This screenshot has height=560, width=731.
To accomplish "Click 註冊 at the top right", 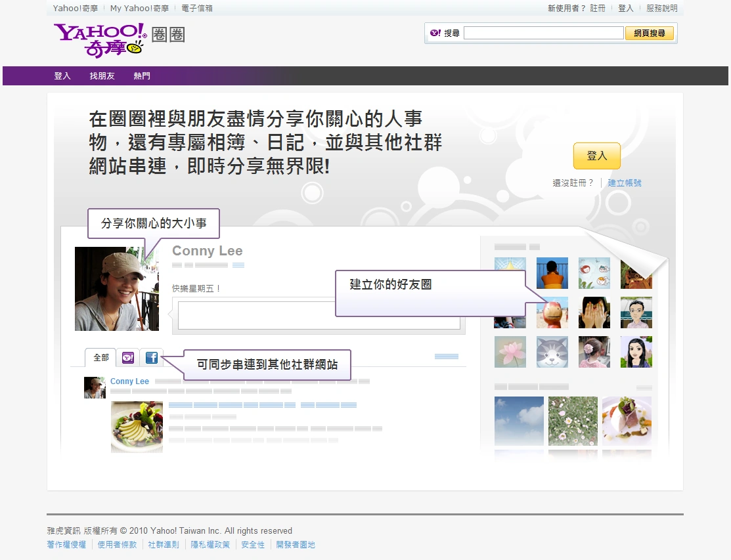I will point(597,8).
